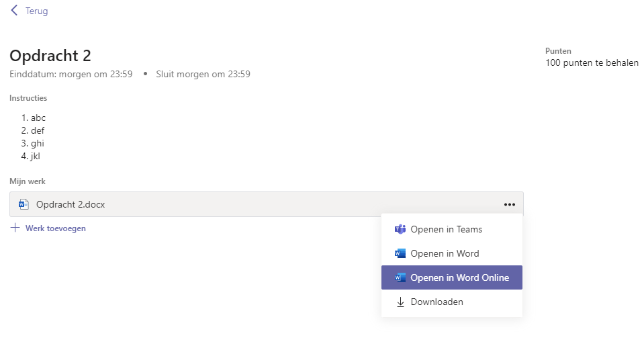644x348 pixels.
Task: Choose Openen in Teams menu entry
Action: click(x=452, y=229)
